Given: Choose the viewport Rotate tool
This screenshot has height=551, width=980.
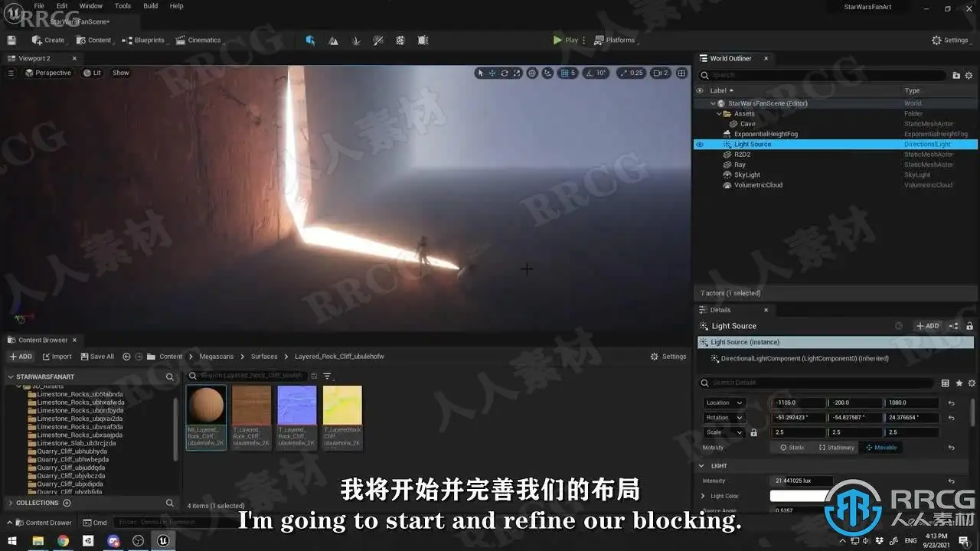Looking at the screenshot, I should (x=505, y=73).
